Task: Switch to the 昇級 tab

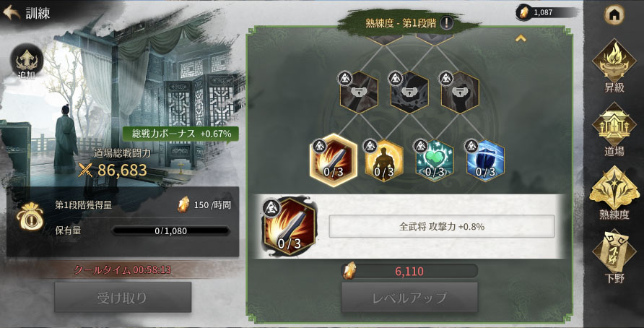Action: (614, 66)
